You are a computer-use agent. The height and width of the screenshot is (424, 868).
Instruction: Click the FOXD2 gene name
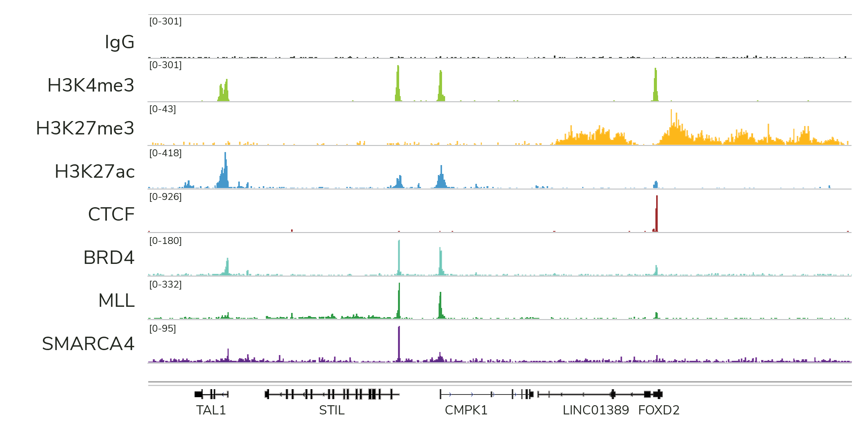tap(659, 410)
